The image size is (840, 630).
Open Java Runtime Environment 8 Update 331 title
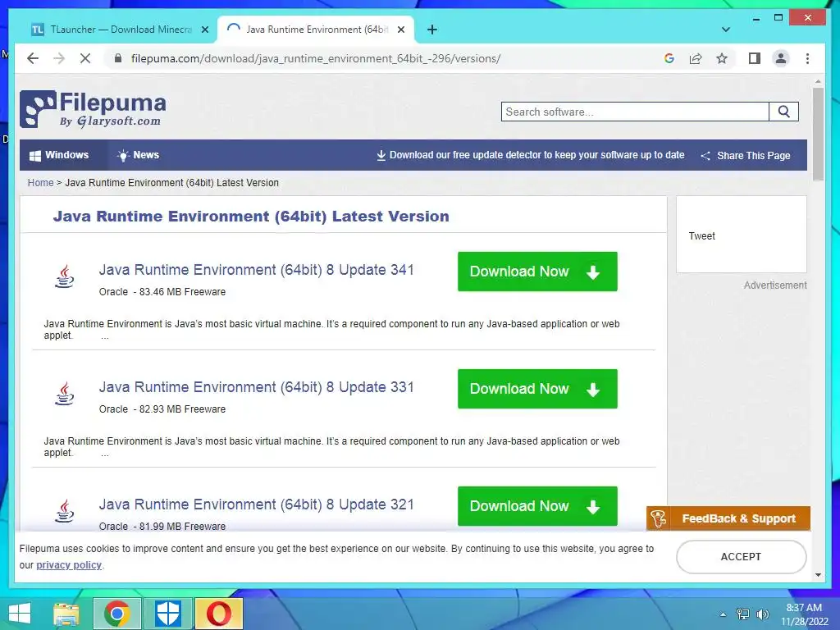[257, 387]
